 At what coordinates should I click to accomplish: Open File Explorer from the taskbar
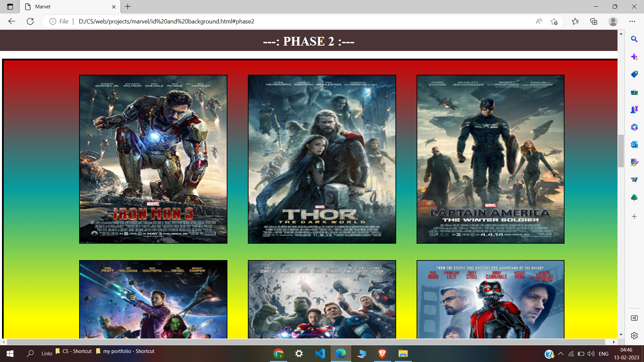coord(403,353)
